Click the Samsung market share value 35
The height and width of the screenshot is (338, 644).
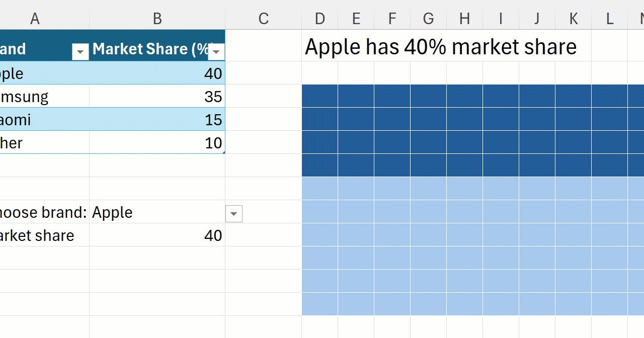click(157, 97)
